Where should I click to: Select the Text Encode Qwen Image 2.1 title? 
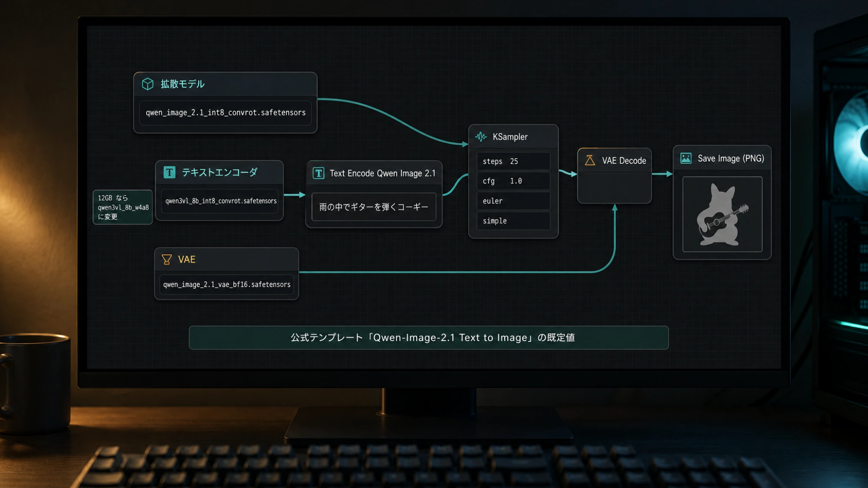[382, 173]
